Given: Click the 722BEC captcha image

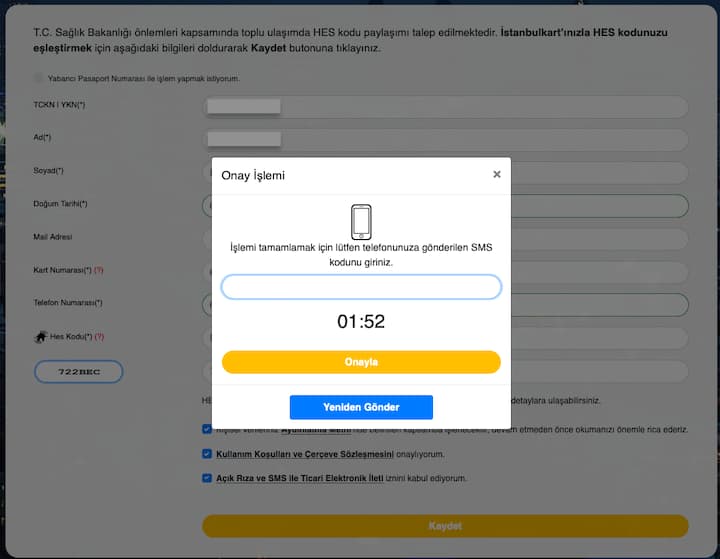Looking at the screenshot, I should (79, 372).
